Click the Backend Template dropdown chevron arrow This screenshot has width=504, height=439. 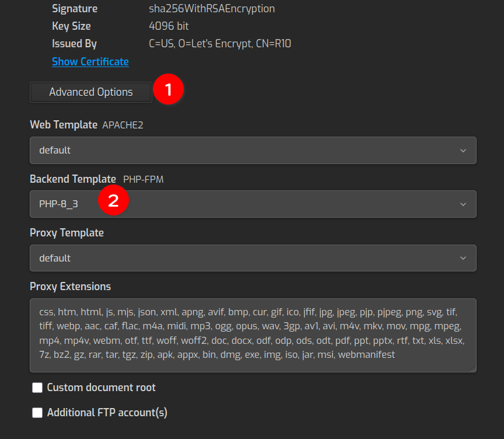tap(463, 204)
